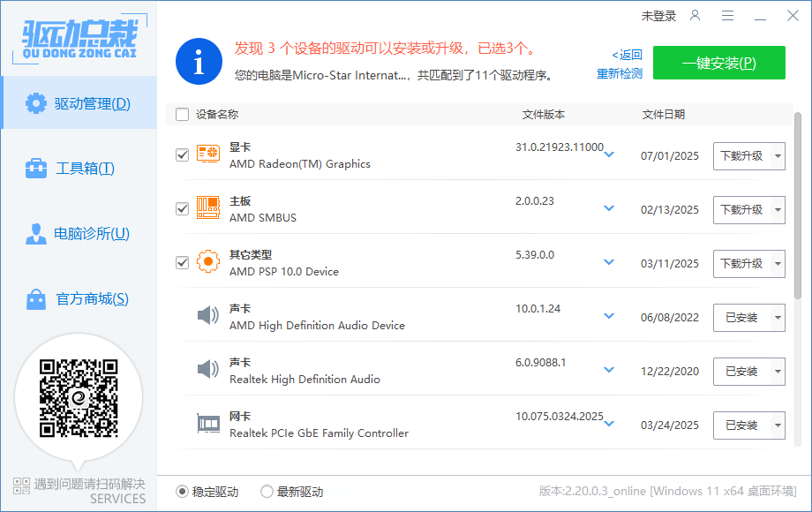812x512 pixels.
Task: Click the motherboard icon for AMD SMBUS
Action: click(x=208, y=207)
